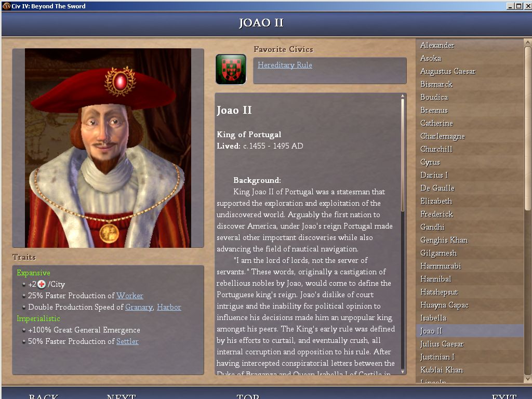This screenshot has height=399, width=532.
Task: Click background text scrollbar down arrow
Action: (403, 372)
